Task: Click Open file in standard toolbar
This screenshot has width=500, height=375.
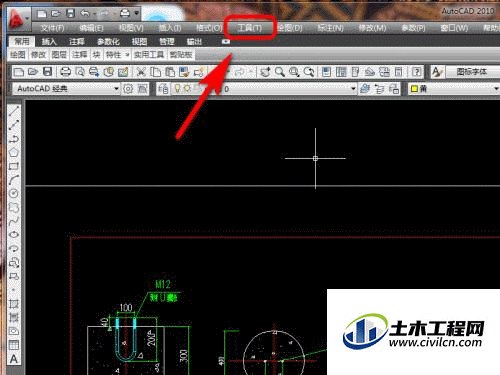Action: [x=33, y=72]
